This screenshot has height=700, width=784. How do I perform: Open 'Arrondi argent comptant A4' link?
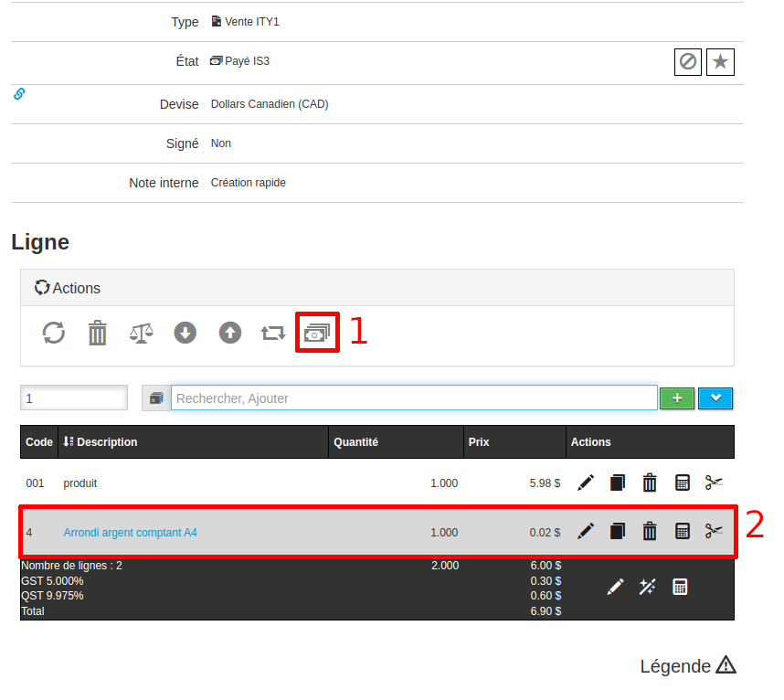click(x=130, y=533)
